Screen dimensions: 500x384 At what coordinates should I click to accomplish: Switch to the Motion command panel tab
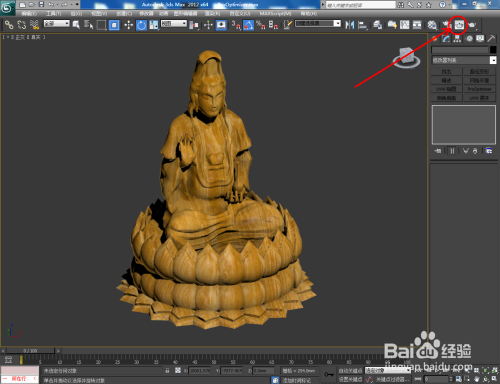click(x=469, y=39)
